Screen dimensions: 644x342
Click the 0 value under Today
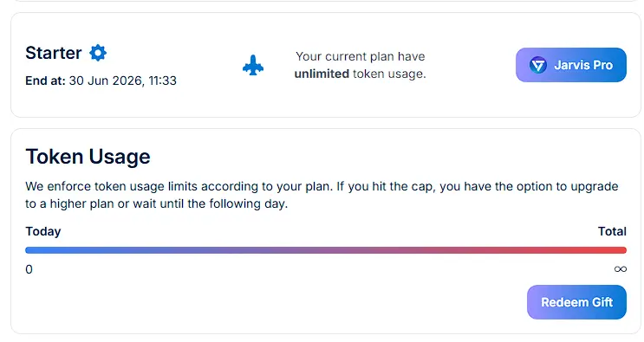pos(29,269)
